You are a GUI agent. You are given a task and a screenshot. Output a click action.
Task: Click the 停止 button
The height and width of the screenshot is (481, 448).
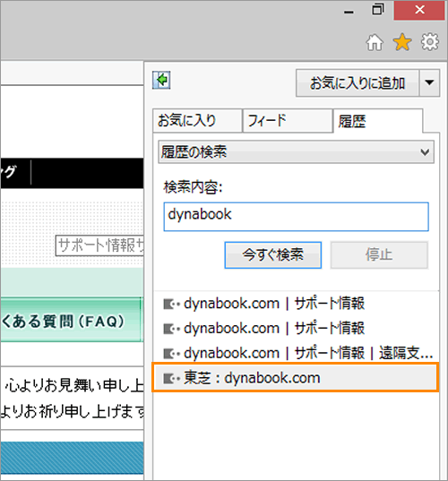point(379,255)
